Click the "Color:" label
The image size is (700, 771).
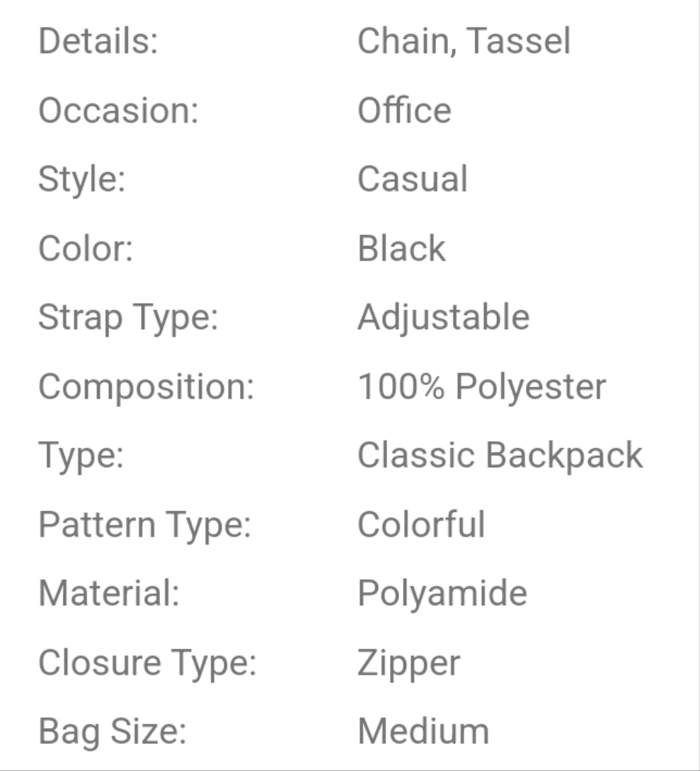point(86,249)
